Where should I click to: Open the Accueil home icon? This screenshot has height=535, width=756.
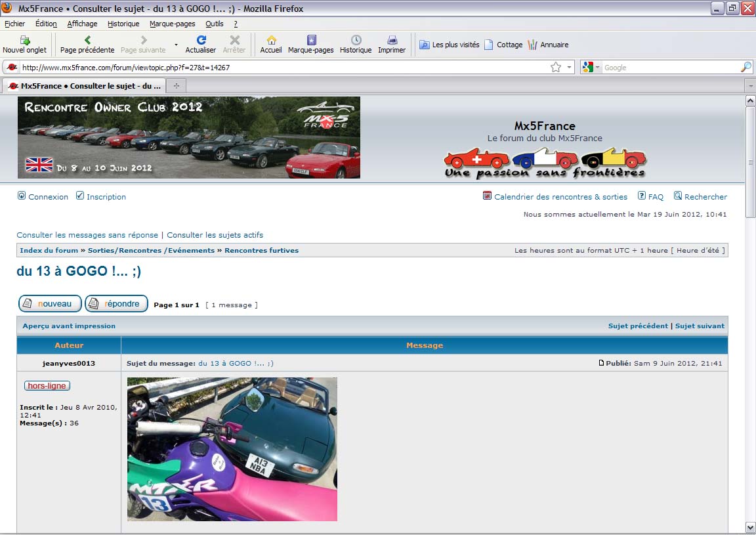(x=271, y=40)
